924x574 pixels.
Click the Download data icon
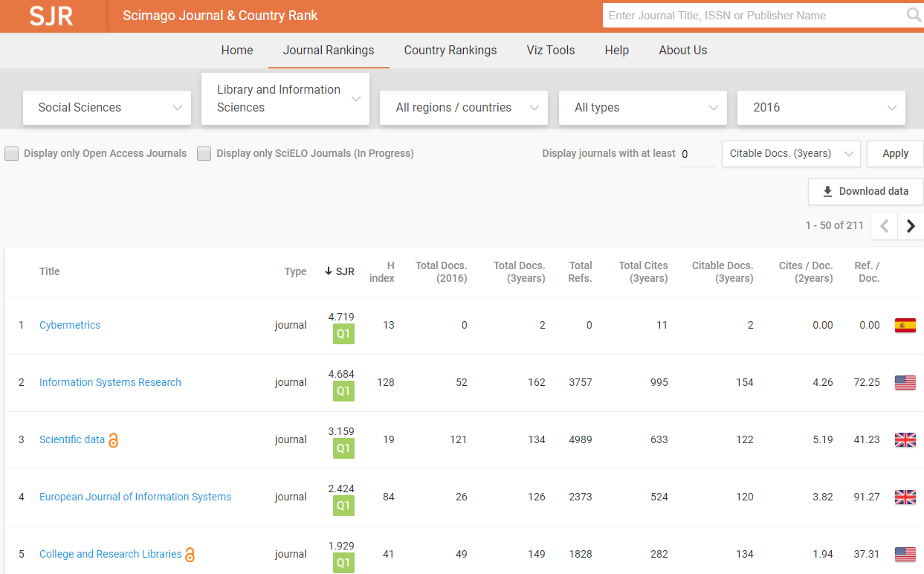tap(827, 191)
